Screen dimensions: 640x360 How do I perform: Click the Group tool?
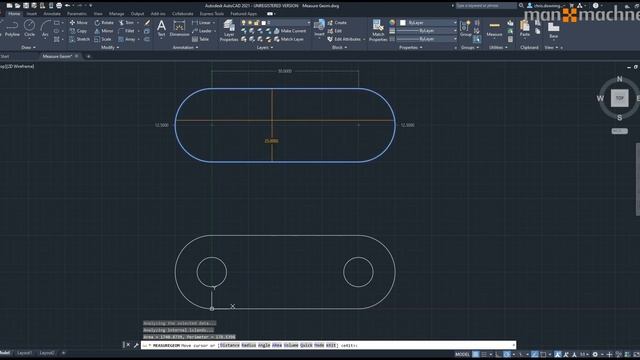pyautogui.click(x=465, y=29)
